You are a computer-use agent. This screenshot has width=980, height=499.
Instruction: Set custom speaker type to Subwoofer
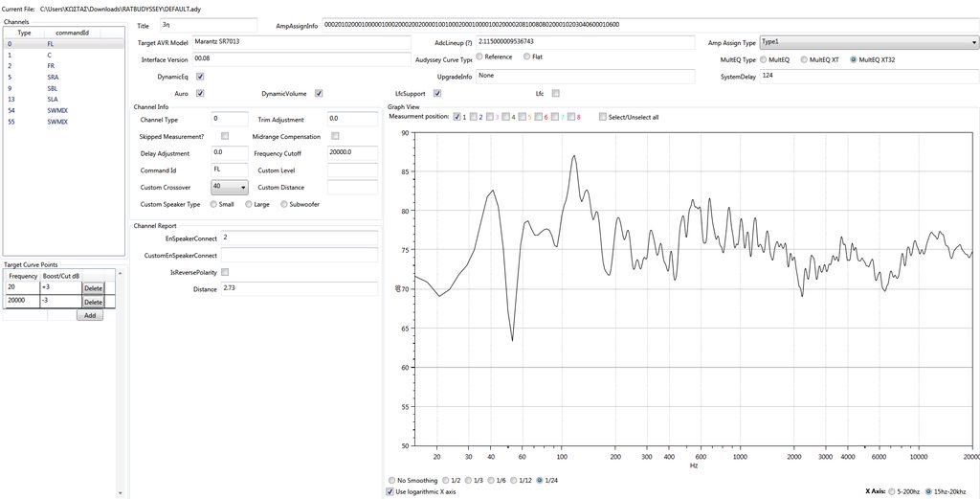point(284,204)
